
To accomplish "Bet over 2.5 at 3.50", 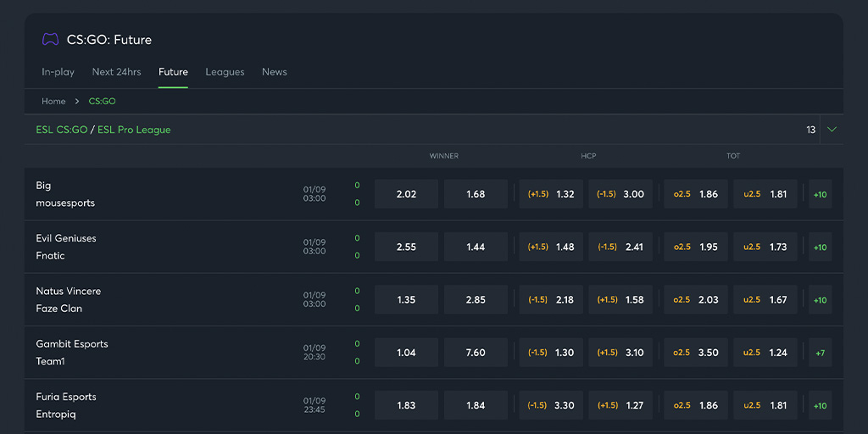I will (696, 352).
